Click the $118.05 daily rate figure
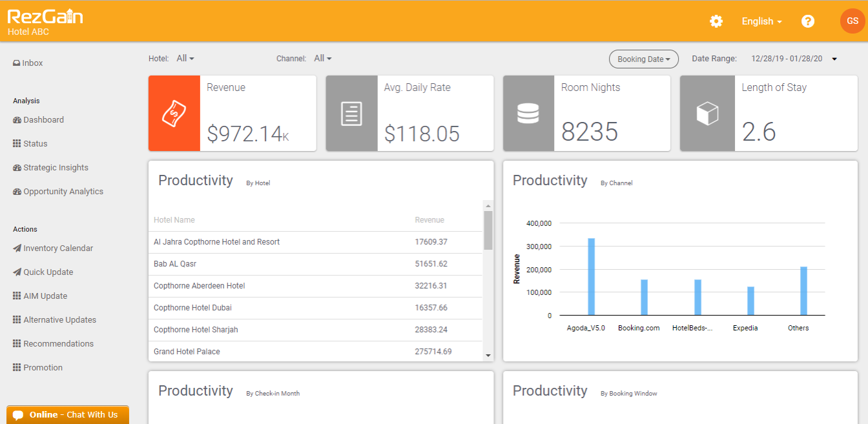Image resolution: width=868 pixels, height=424 pixels. point(422,133)
